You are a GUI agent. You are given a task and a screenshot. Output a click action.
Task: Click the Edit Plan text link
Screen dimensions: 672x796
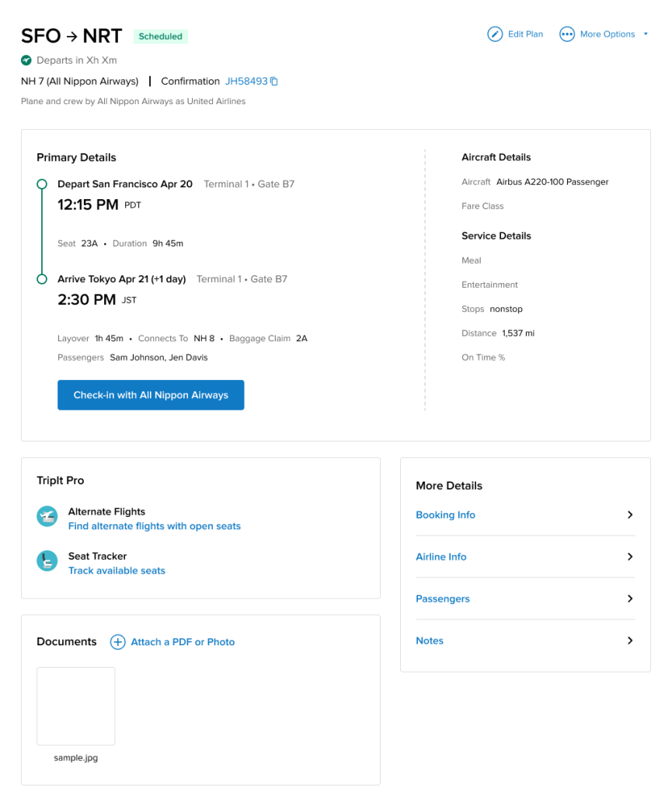click(x=525, y=34)
